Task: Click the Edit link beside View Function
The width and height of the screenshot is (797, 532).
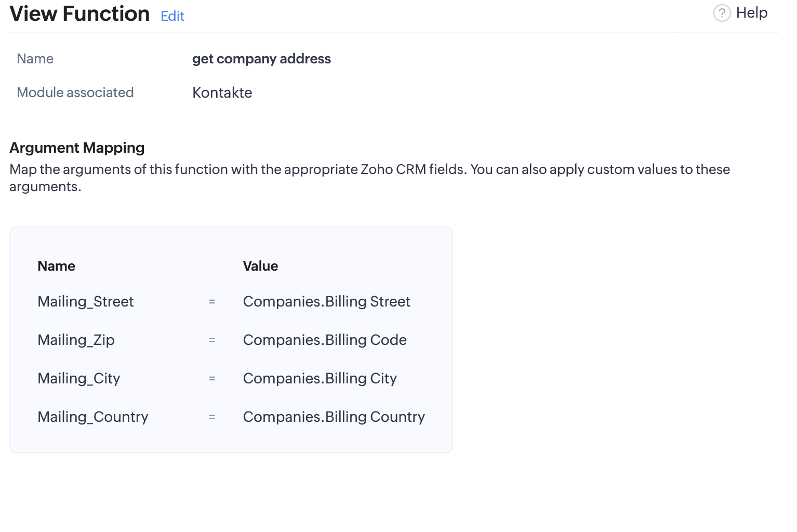Action: click(172, 16)
